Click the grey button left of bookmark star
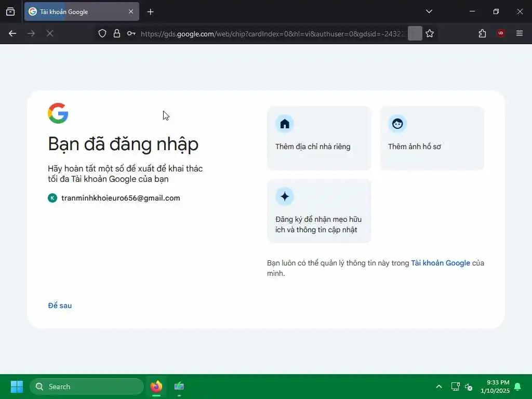 pyautogui.click(x=415, y=33)
